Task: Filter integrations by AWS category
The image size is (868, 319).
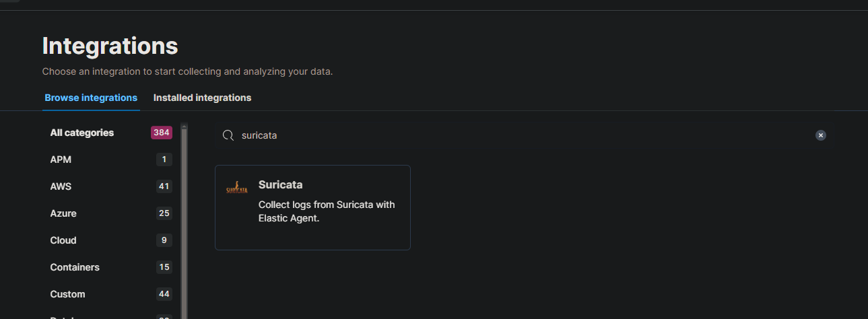Action: (61, 186)
